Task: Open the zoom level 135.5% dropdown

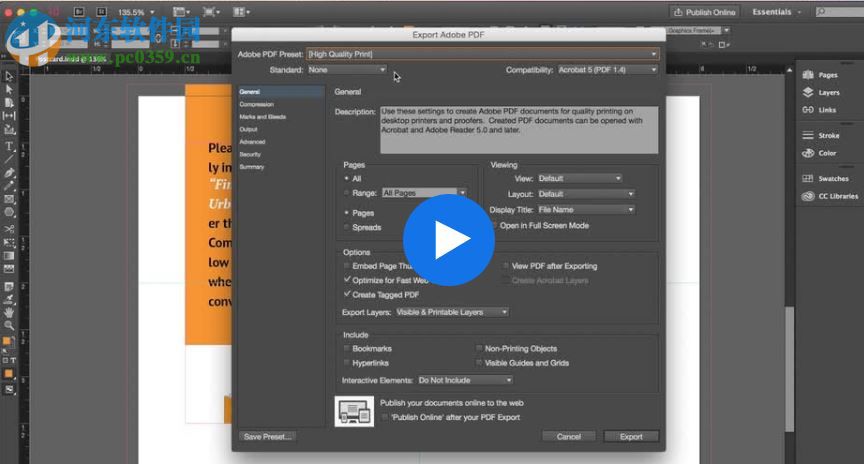Action: 137,12
